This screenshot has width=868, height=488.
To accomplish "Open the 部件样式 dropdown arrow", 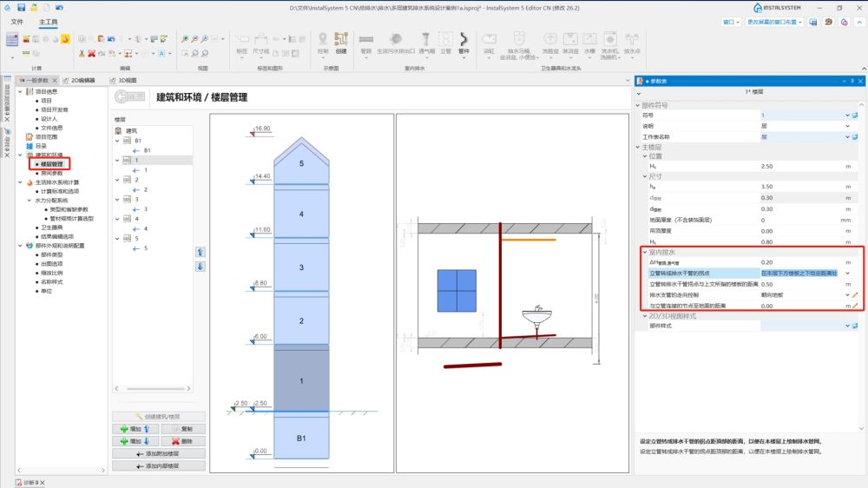I will pos(847,326).
